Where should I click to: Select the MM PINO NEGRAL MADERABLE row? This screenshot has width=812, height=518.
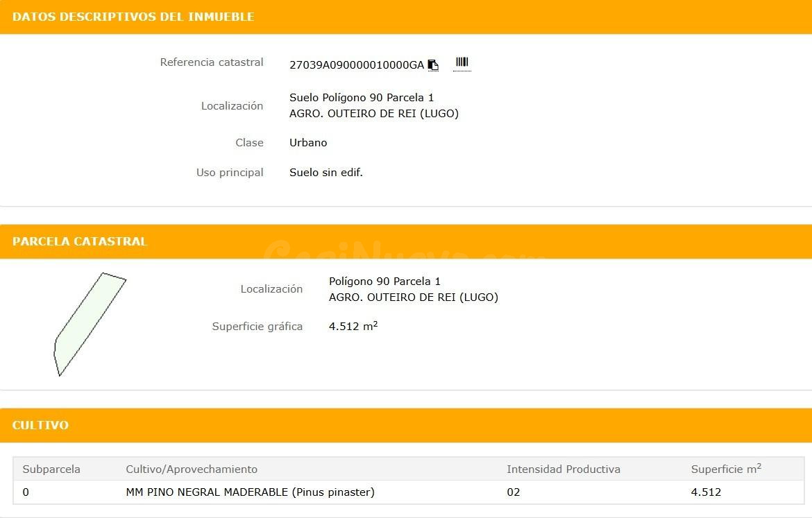coord(409,492)
